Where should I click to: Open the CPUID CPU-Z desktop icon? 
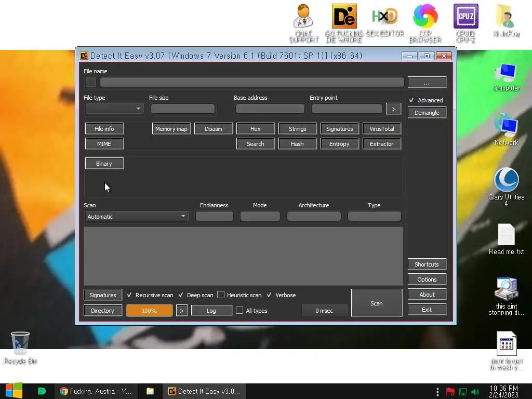click(x=466, y=23)
